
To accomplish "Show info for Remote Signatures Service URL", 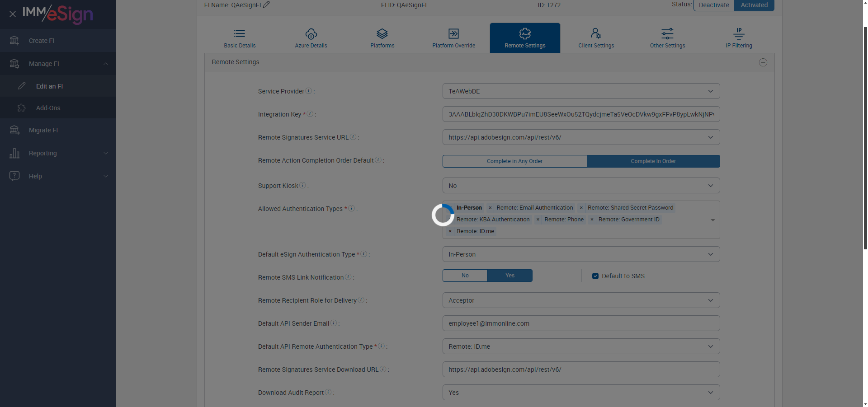I will tap(353, 137).
